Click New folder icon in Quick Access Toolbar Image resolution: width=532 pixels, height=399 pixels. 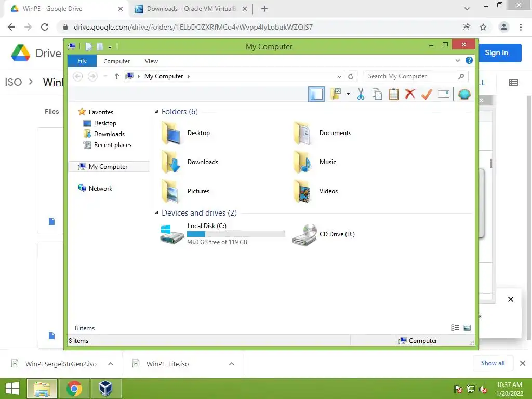[100, 46]
